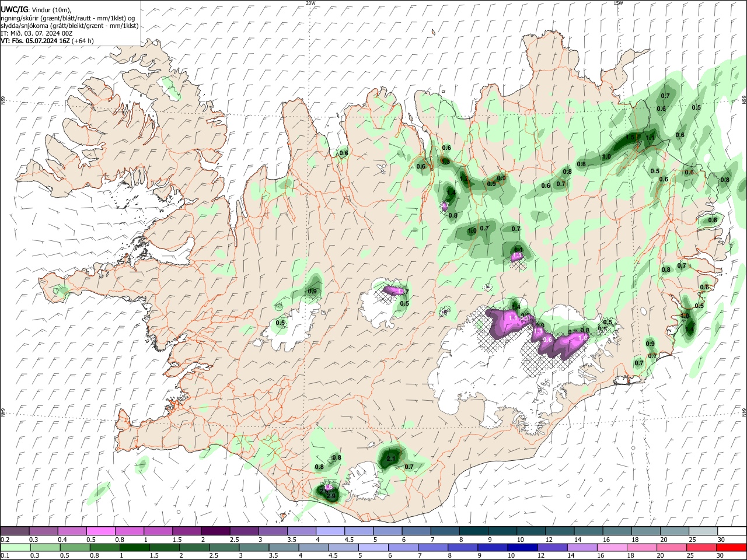Choose the pink bottom-row swatch labeled 18

point(641,547)
